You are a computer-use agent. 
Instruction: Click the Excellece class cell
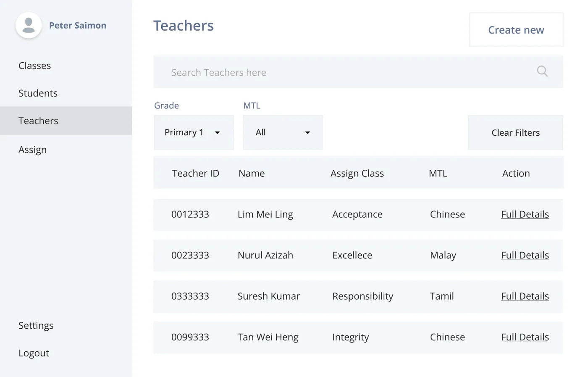pos(352,255)
